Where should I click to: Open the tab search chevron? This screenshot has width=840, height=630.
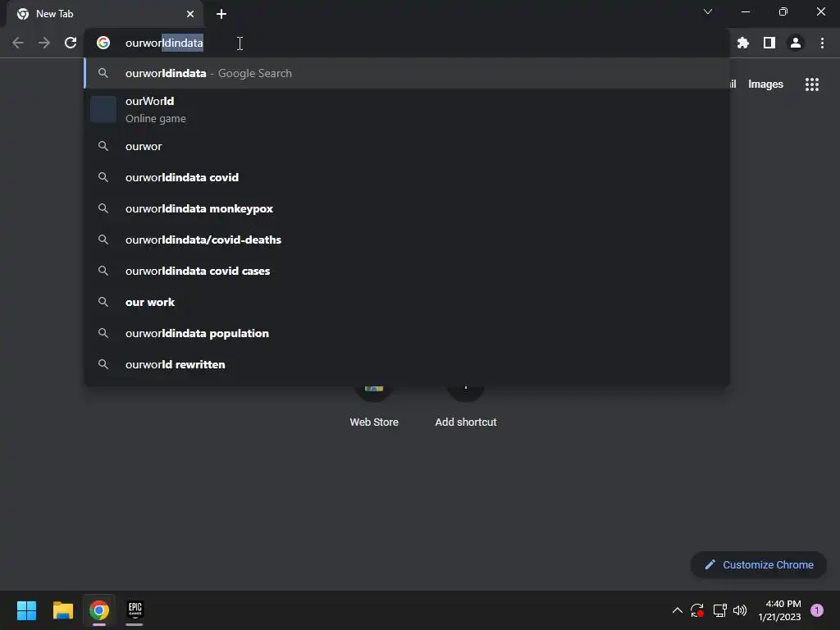708,11
